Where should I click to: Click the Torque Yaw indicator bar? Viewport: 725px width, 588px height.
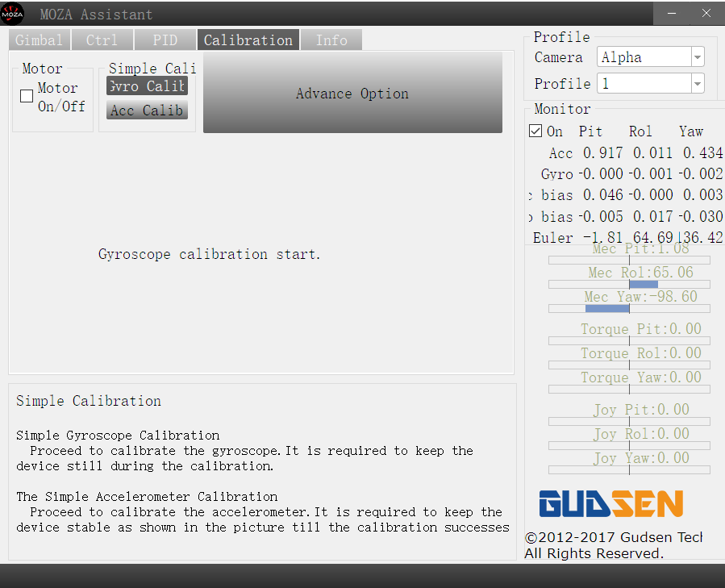pyautogui.click(x=629, y=389)
